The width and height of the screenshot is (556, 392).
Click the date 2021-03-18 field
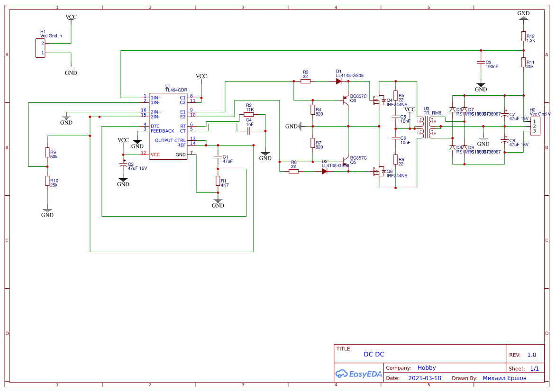pos(425,378)
